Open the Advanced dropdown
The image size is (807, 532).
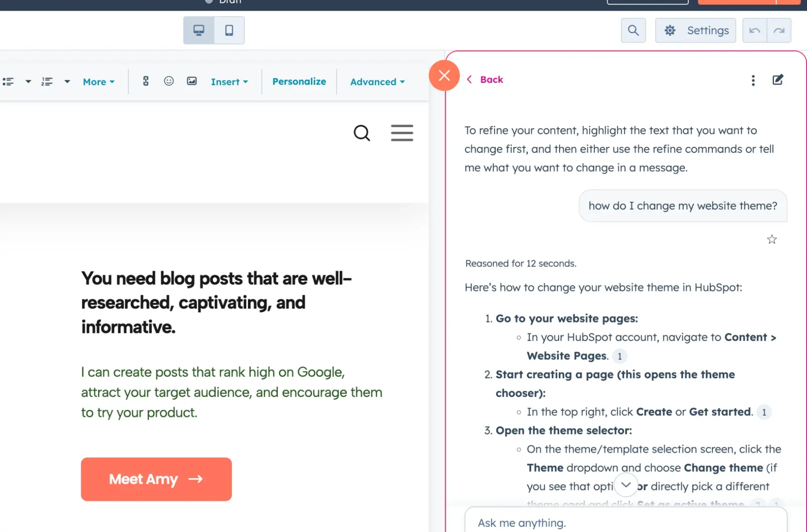(x=376, y=81)
